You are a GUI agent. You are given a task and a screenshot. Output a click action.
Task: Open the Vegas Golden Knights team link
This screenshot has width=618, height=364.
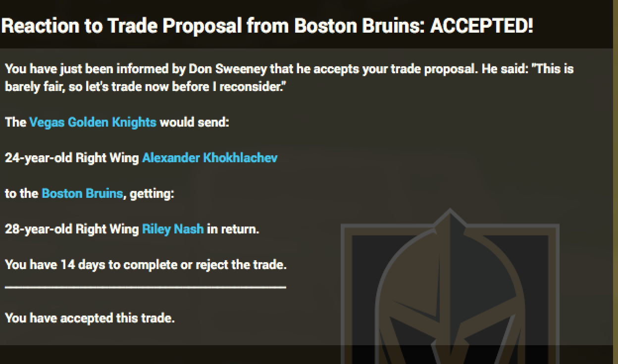click(x=93, y=122)
